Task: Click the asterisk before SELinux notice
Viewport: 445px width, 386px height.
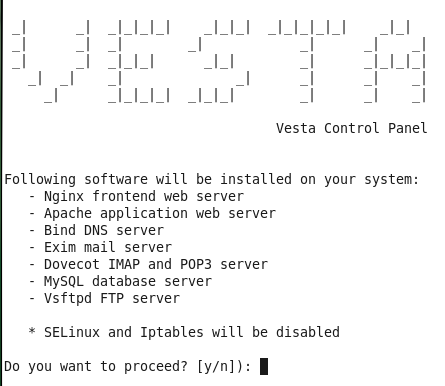Action: click(x=32, y=331)
